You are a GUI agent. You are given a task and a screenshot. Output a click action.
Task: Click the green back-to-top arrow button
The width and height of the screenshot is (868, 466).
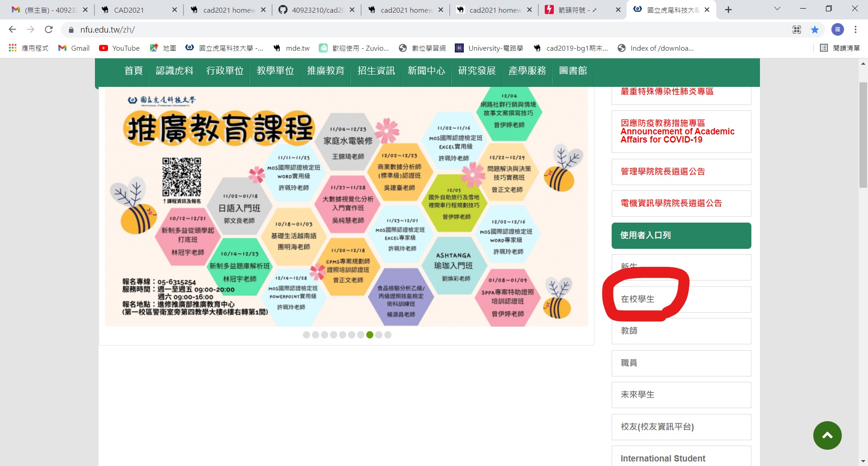(827, 435)
